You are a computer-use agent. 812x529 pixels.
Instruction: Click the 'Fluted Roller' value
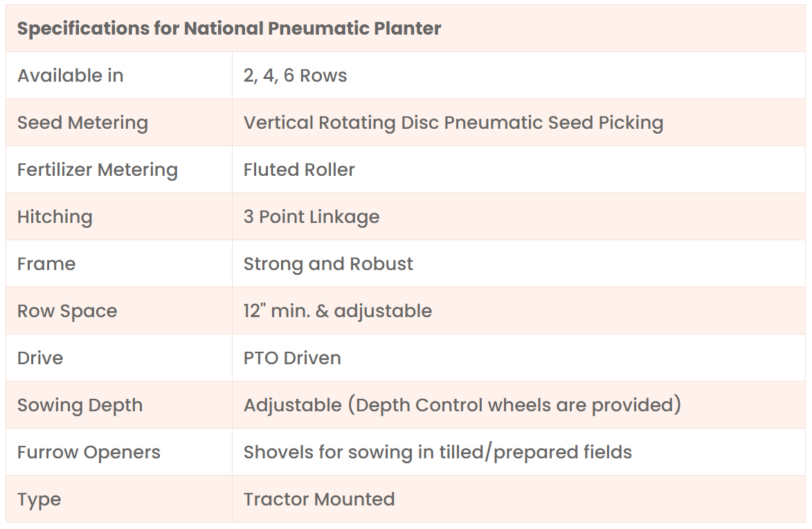click(x=299, y=170)
